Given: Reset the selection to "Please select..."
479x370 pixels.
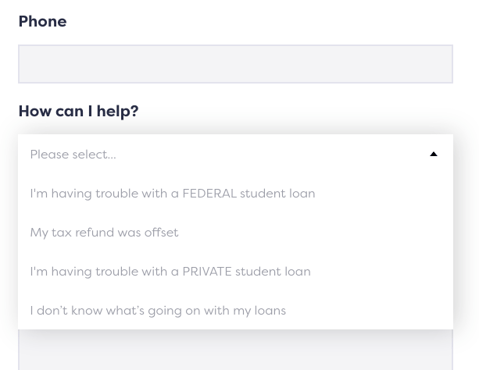Looking at the screenshot, I should pyautogui.click(x=235, y=154).
